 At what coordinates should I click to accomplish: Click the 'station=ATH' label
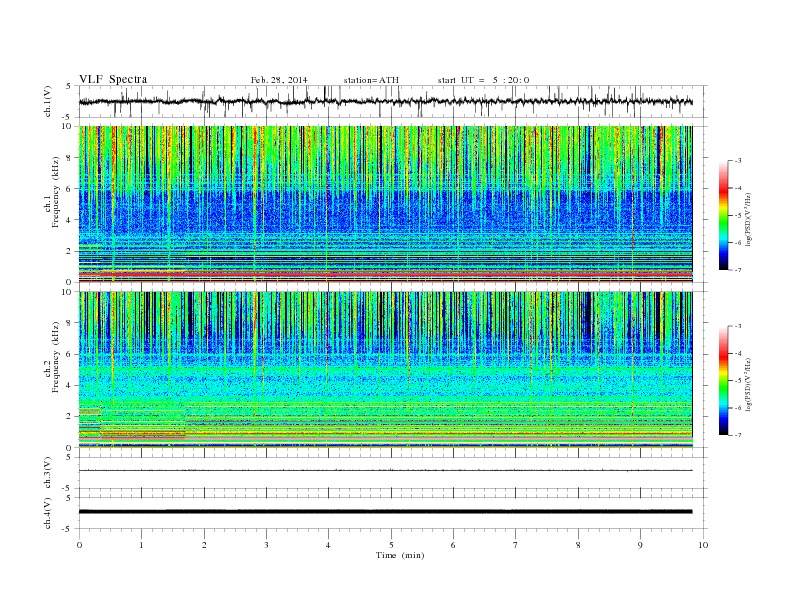point(371,80)
